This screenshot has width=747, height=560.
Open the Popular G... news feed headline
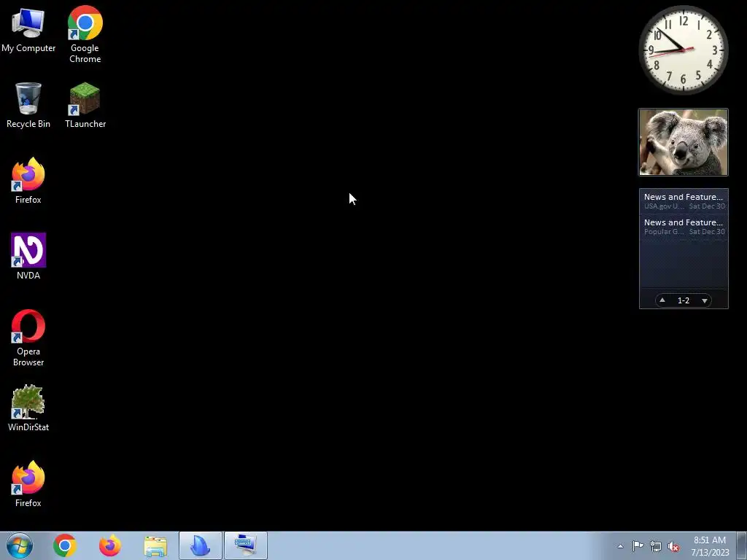(684, 227)
